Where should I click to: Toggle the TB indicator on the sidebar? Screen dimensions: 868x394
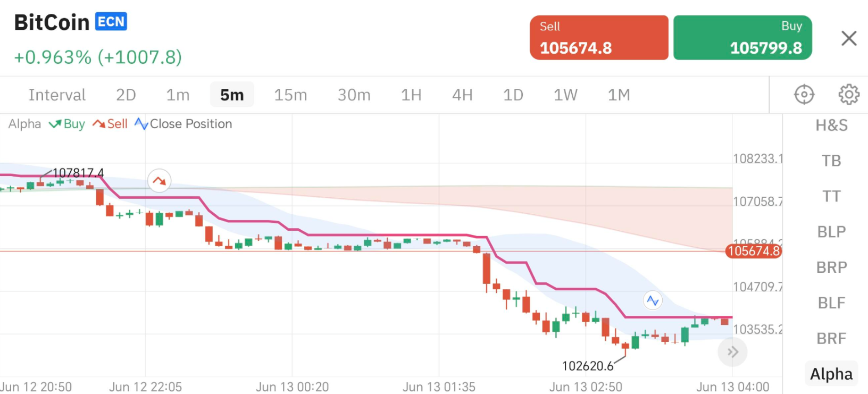[x=831, y=161]
